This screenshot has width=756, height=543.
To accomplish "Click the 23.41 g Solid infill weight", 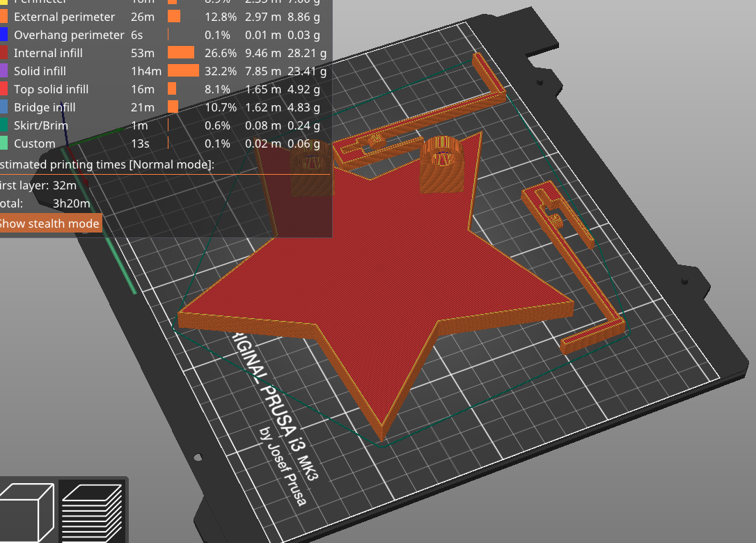I will pos(307,72).
